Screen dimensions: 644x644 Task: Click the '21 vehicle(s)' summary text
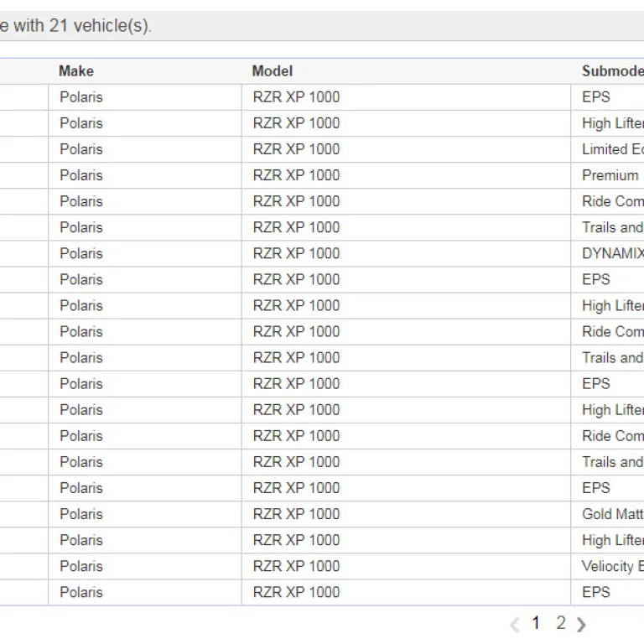(x=100, y=26)
